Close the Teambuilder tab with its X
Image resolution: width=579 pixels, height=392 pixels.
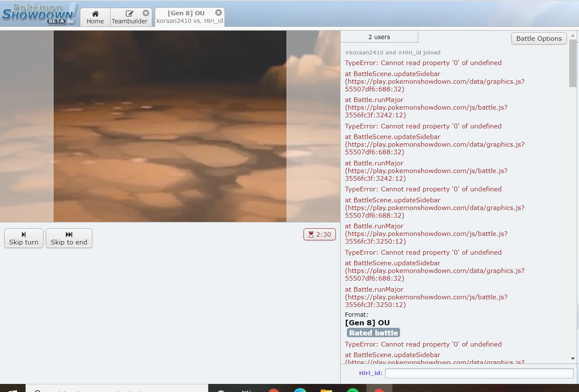click(146, 13)
